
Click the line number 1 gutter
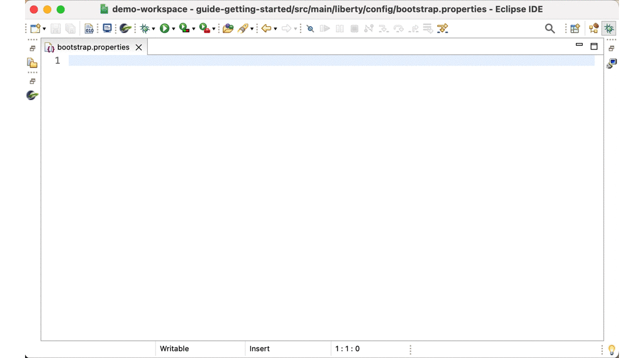57,61
